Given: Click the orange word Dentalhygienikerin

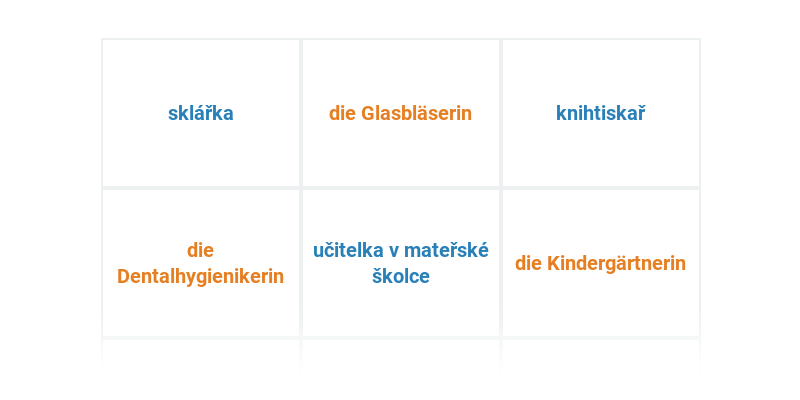Looking at the screenshot, I should [201, 276].
